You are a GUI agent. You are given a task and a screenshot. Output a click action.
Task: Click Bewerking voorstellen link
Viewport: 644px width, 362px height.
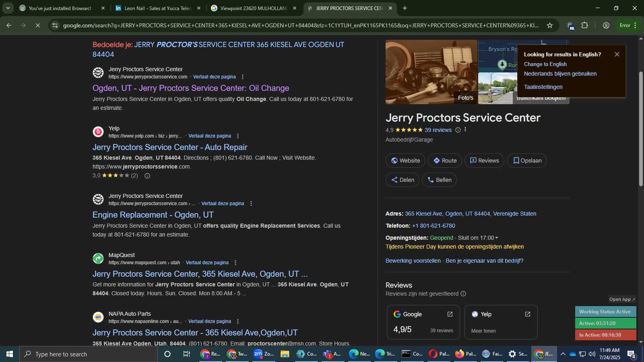click(413, 261)
